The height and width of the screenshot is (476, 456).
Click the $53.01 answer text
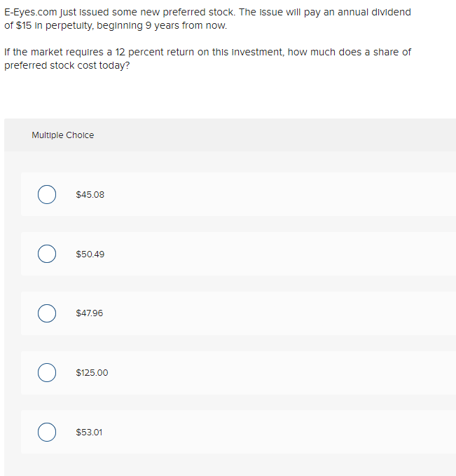89,433
